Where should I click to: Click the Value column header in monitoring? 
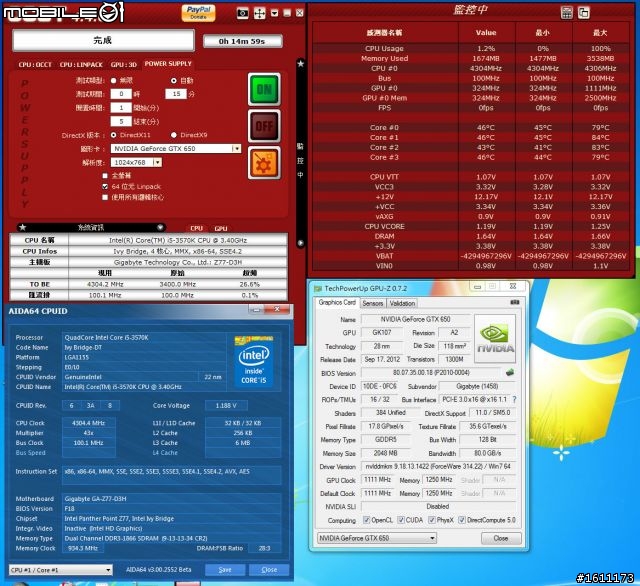486,33
